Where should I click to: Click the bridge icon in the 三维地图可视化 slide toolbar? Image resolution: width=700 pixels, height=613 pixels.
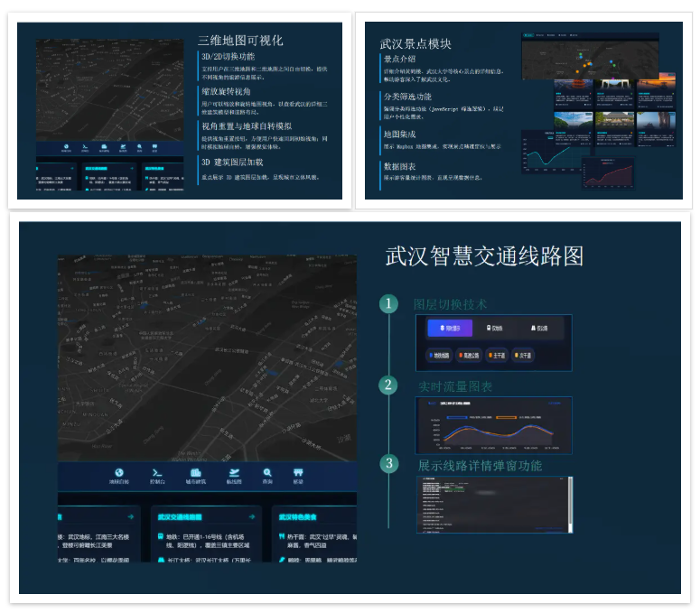[x=155, y=146]
